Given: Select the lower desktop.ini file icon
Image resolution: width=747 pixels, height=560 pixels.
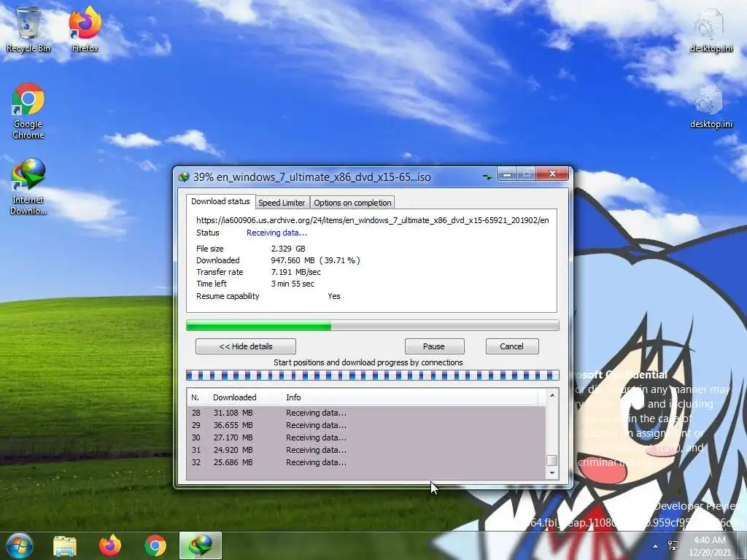Looking at the screenshot, I should pos(711,106).
